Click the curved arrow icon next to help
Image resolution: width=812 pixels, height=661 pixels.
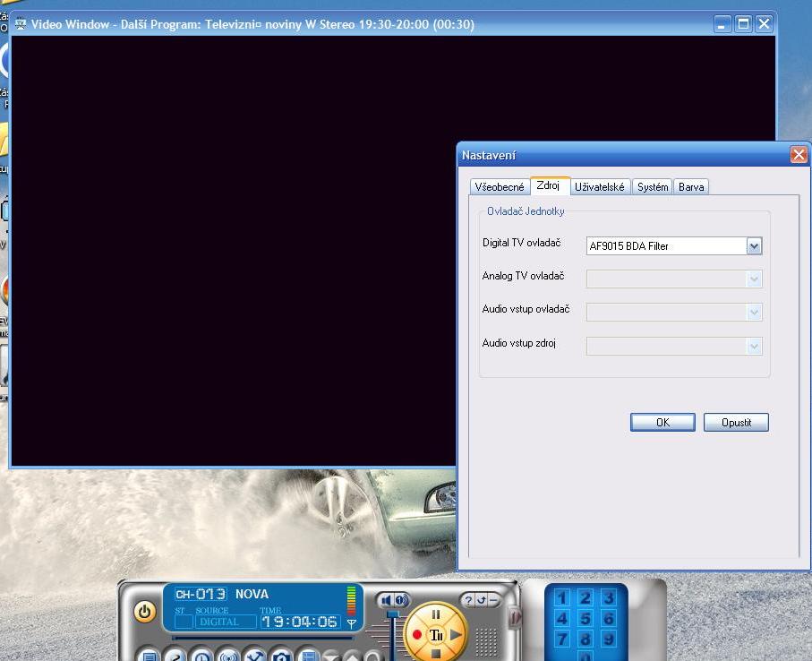(481, 600)
